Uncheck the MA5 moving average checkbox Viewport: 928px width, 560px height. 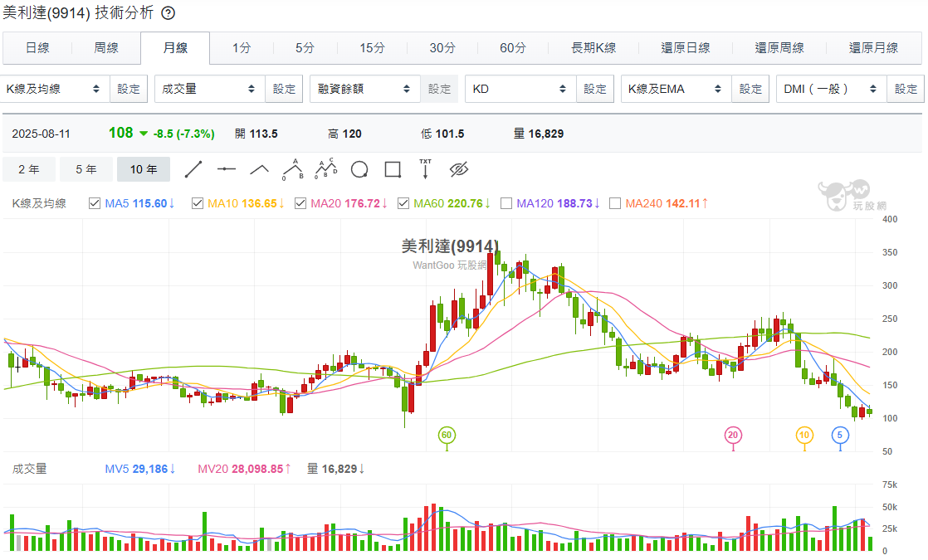click(x=94, y=203)
